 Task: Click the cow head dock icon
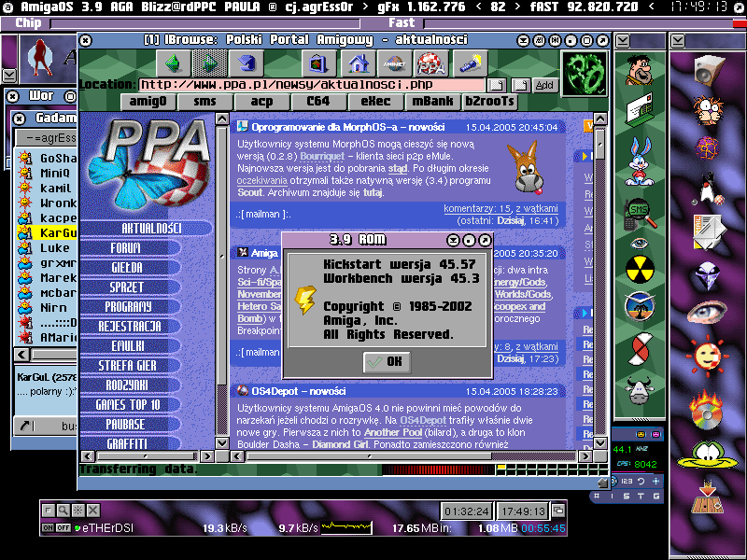click(x=639, y=390)
